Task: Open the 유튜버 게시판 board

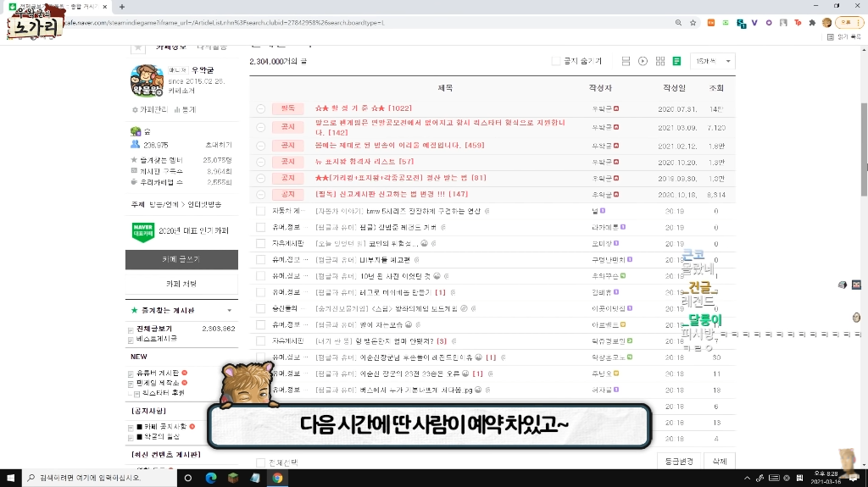Action: point(158,373)
